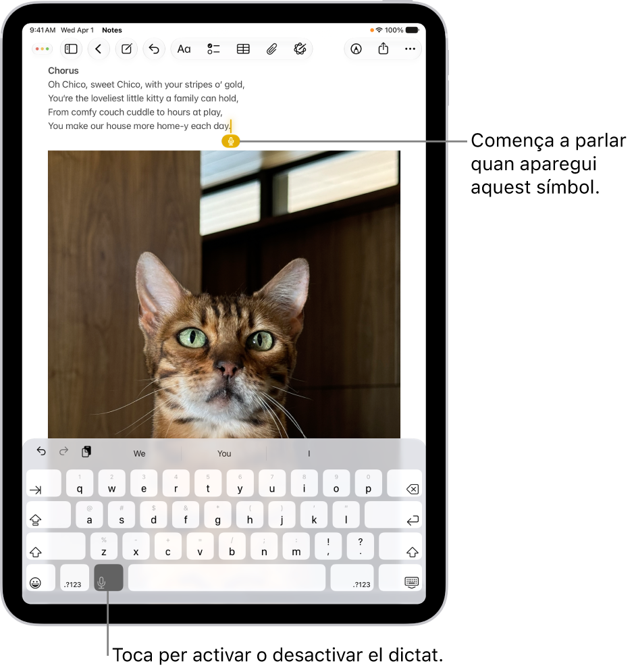Tap the return key
This screenshot has width=634, height=672.
pos(393,515)
